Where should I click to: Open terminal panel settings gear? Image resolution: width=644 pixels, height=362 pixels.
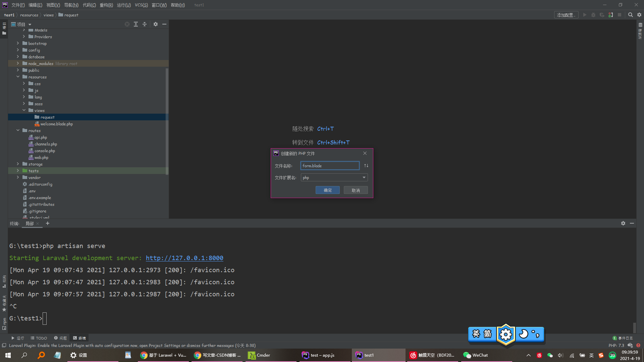pos(623,223)
